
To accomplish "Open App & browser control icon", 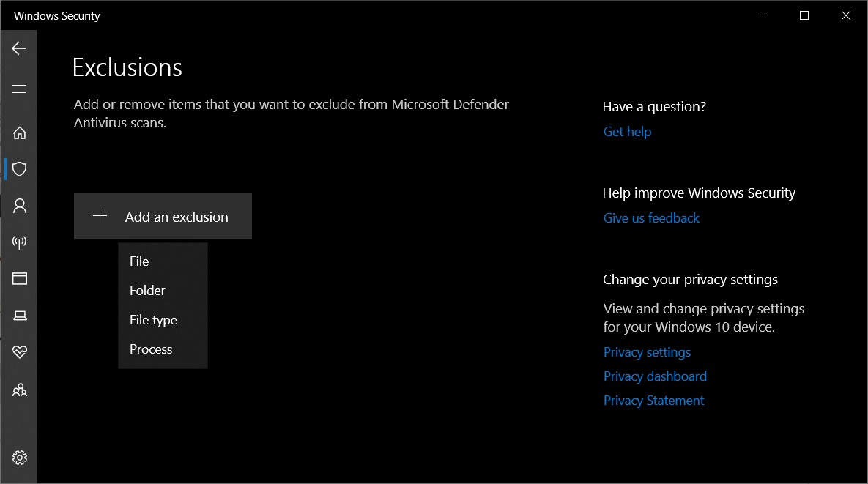I will click(19, 278).
